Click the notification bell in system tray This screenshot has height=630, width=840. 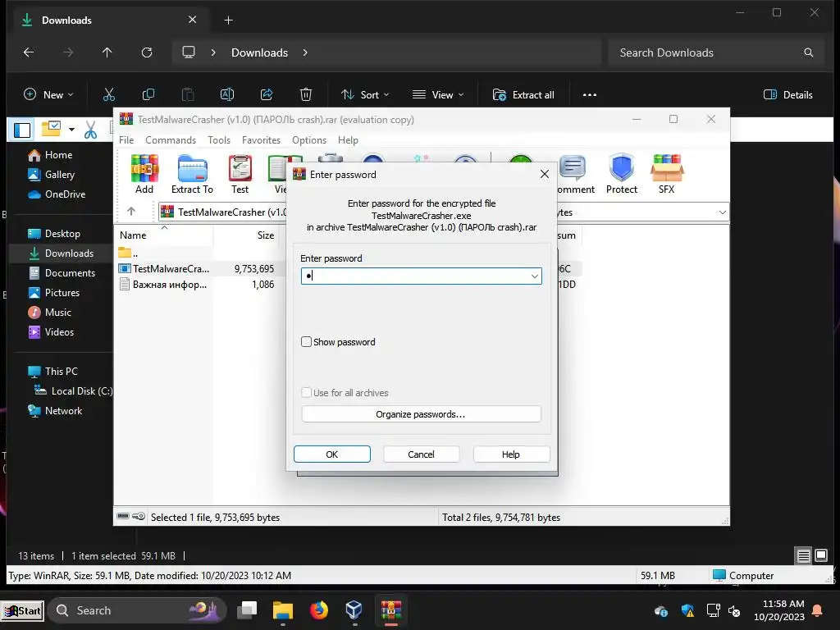pyautogui.click(x=818, y=610)
